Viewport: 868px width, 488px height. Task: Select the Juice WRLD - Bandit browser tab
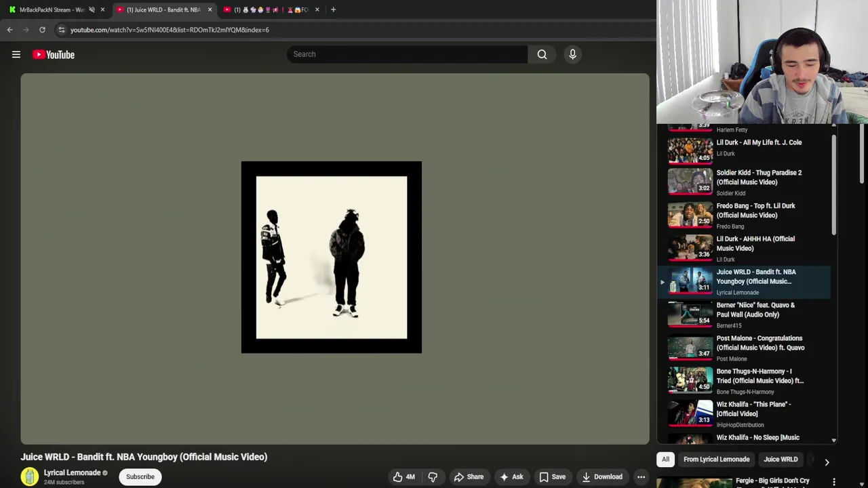163,9
